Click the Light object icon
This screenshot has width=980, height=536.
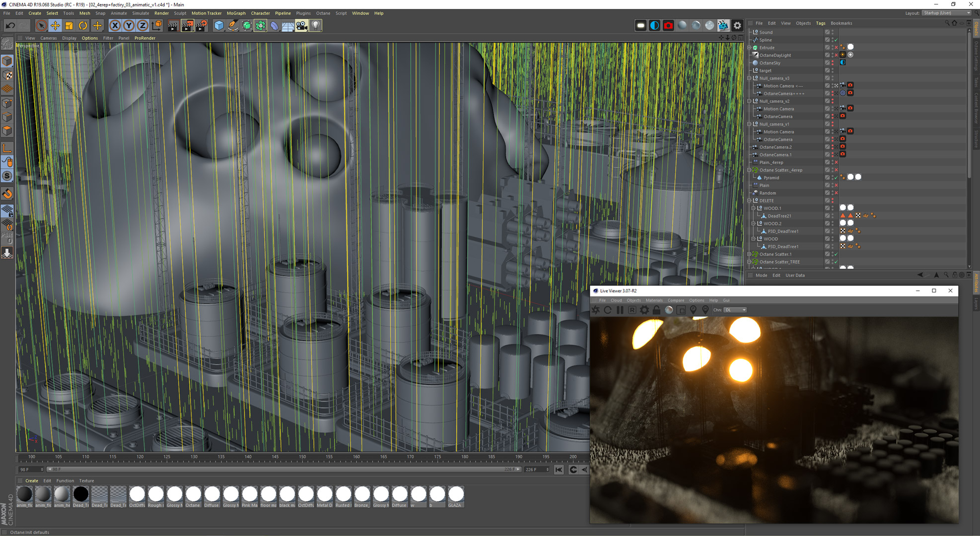tap(316, 25)
